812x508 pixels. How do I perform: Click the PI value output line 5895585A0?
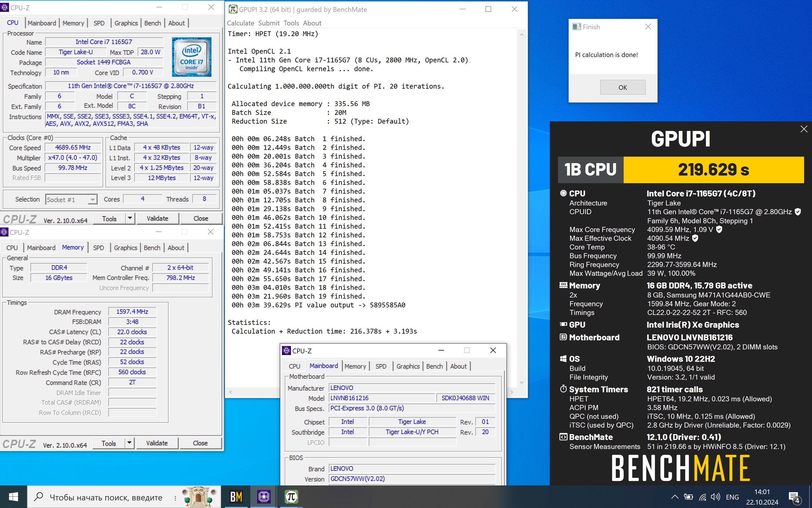318,305
